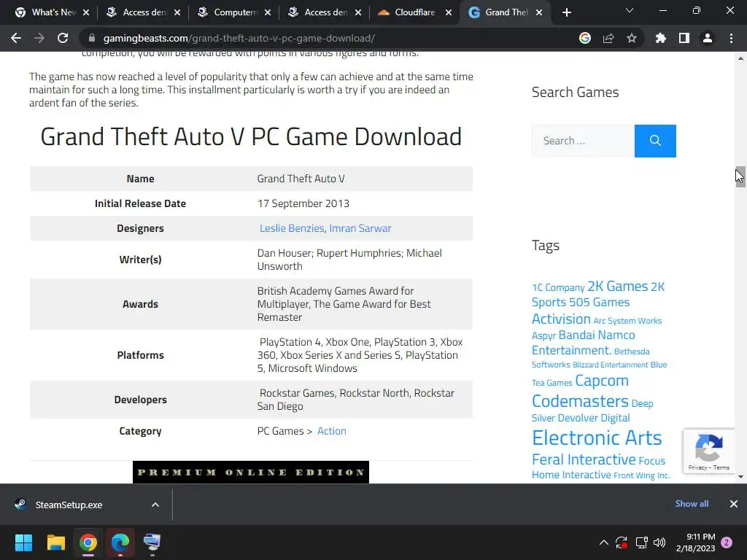Open the clock and date panel
The height and width of the screenshot is (560, 747).
point(695,542)
